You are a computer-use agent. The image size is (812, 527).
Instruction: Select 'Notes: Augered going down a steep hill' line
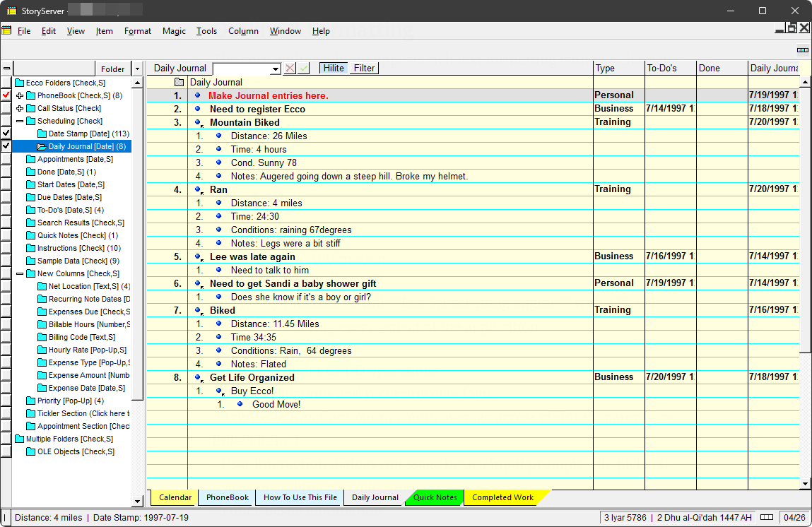tap(350, 177)
